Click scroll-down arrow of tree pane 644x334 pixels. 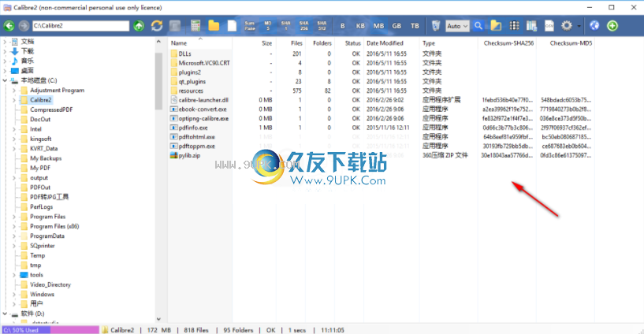[158, 319]
